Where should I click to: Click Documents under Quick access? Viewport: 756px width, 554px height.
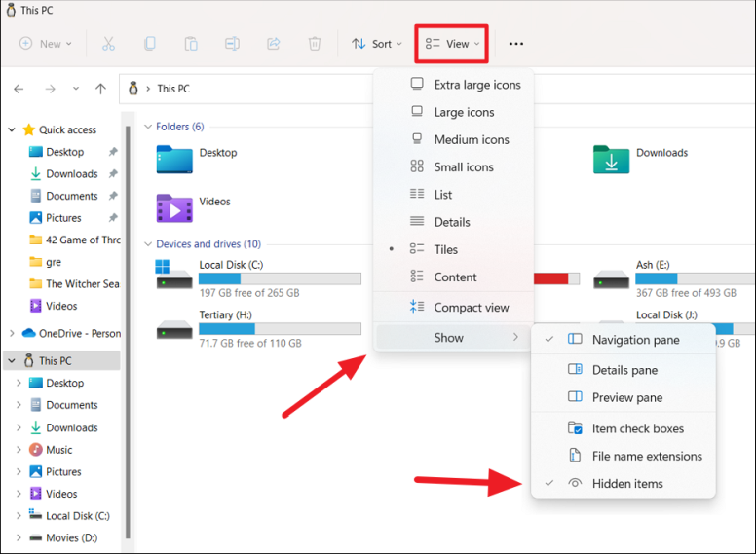pyautogui.click(x=63, y=196)
